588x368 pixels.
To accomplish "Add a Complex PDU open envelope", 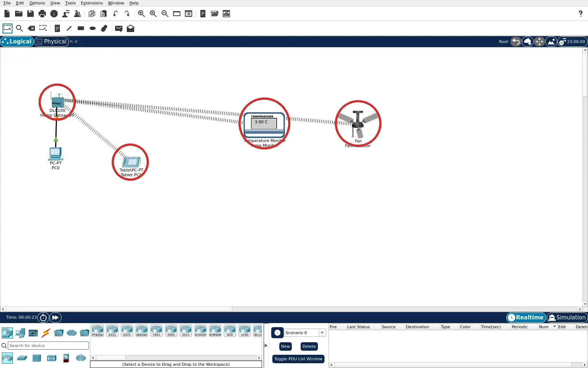I will tap(130, 28).
